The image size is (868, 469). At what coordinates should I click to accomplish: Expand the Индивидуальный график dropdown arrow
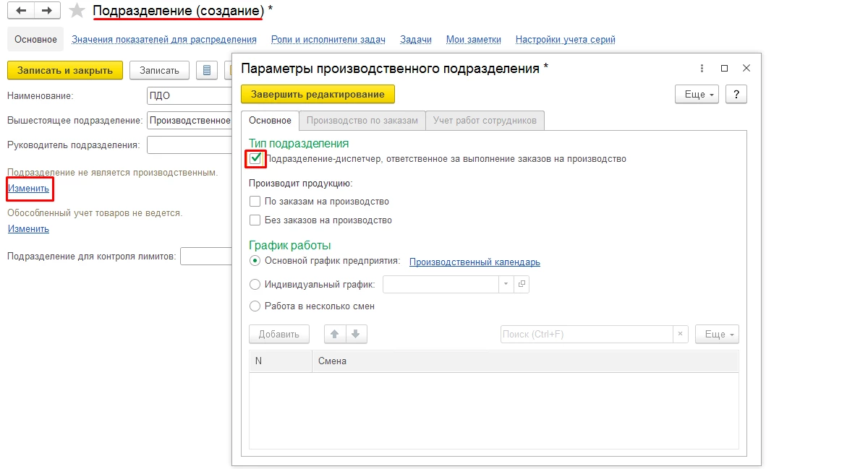click(x=506, y=284)
